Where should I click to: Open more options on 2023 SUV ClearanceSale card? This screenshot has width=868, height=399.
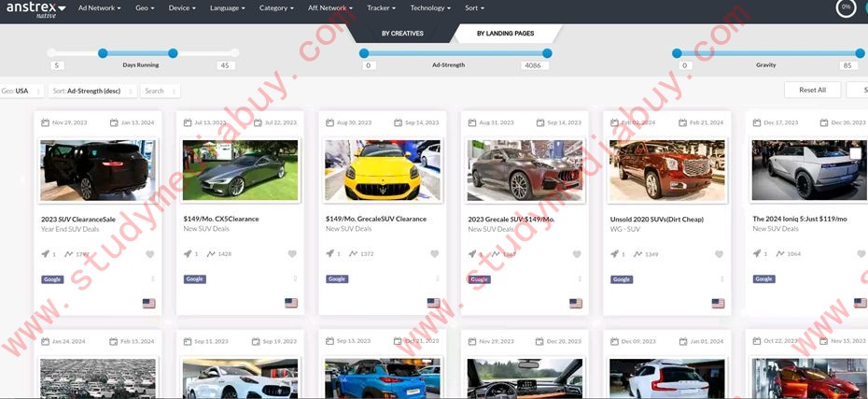pyautogui.click(x=153, y=278)
